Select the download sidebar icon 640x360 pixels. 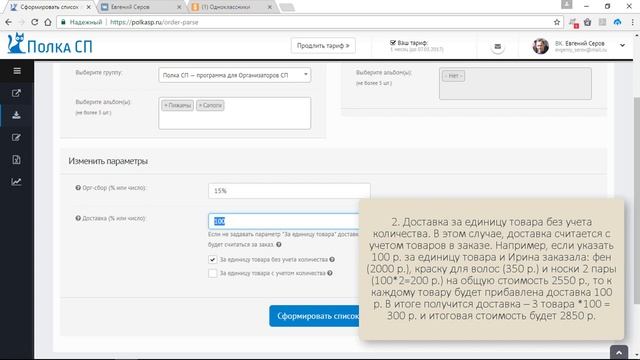(x=16, y=115)
